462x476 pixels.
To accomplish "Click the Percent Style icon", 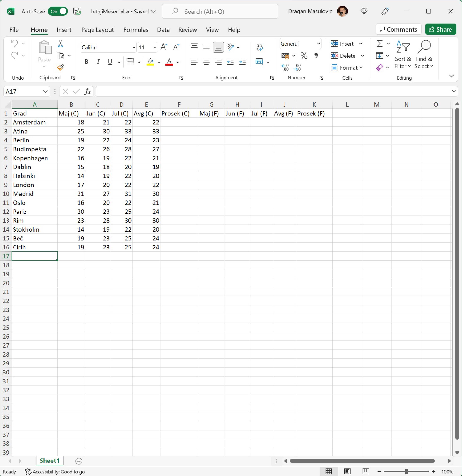I will tap(304, 56).
